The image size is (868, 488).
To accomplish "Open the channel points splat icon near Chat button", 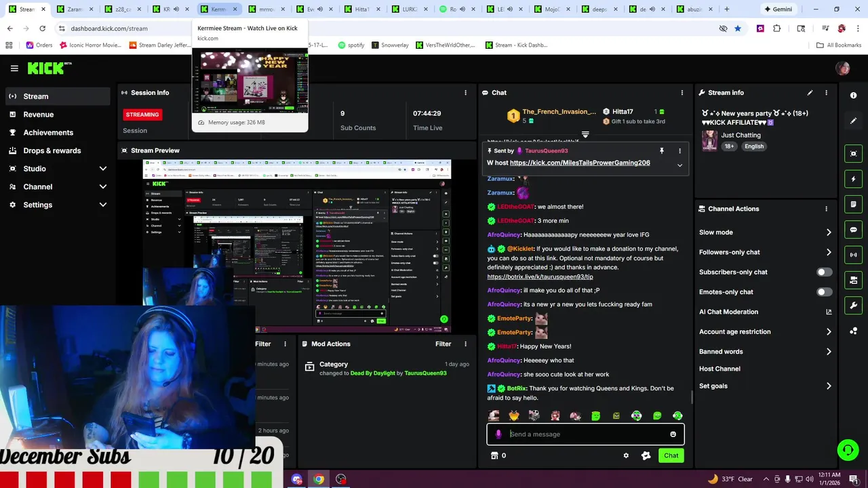I will tap(646, 455).
